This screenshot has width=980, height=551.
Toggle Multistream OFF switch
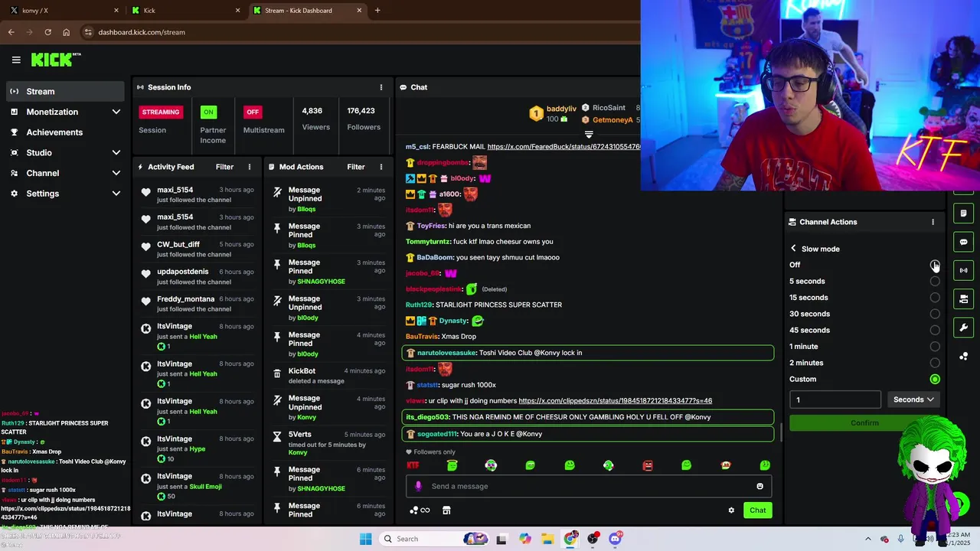[x=253, y=112]
